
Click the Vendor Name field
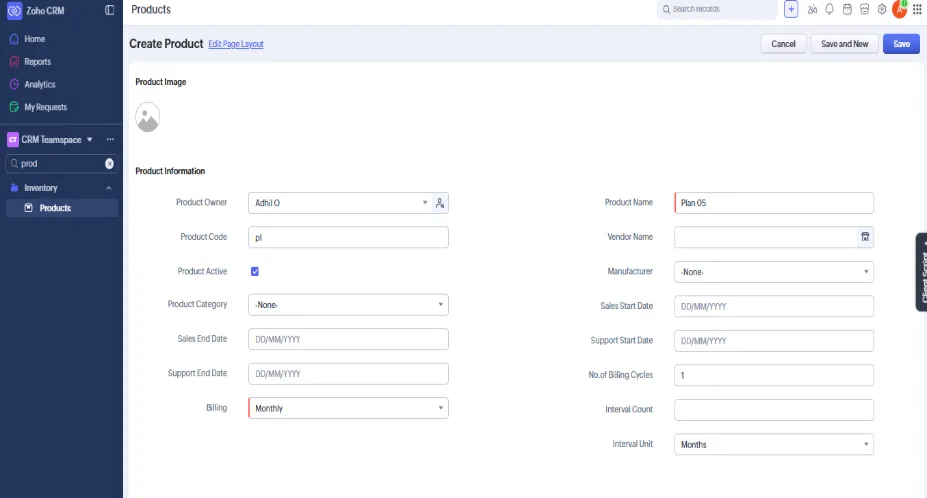[x=766, y=237]
